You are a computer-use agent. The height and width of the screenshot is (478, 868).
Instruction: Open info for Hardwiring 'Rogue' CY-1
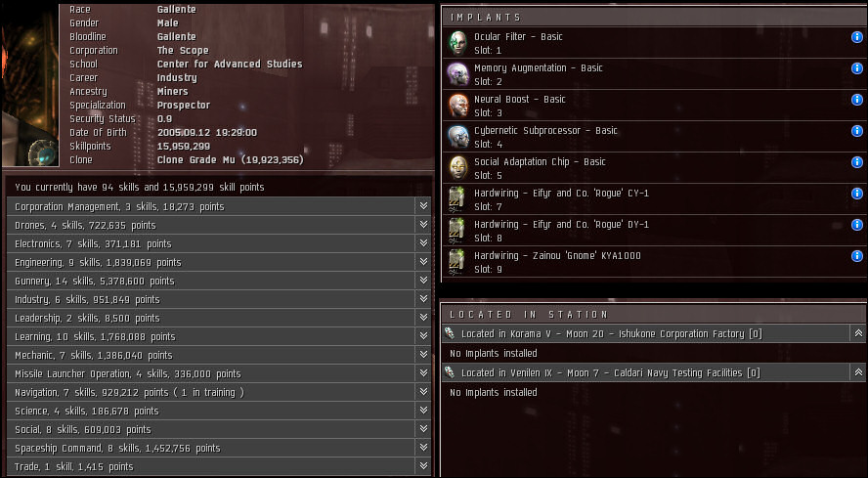click(x=856, y=194)
